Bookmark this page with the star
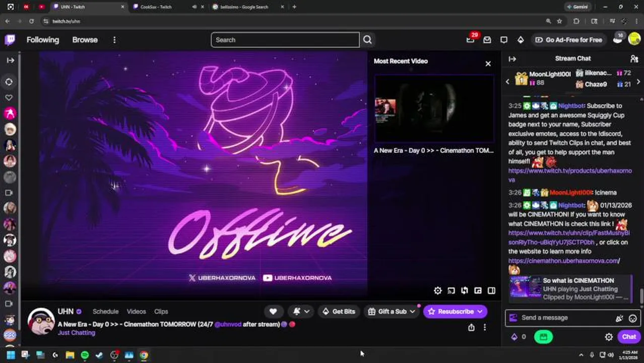The width and height of the screenshot is (644, 363). point(559,21)
